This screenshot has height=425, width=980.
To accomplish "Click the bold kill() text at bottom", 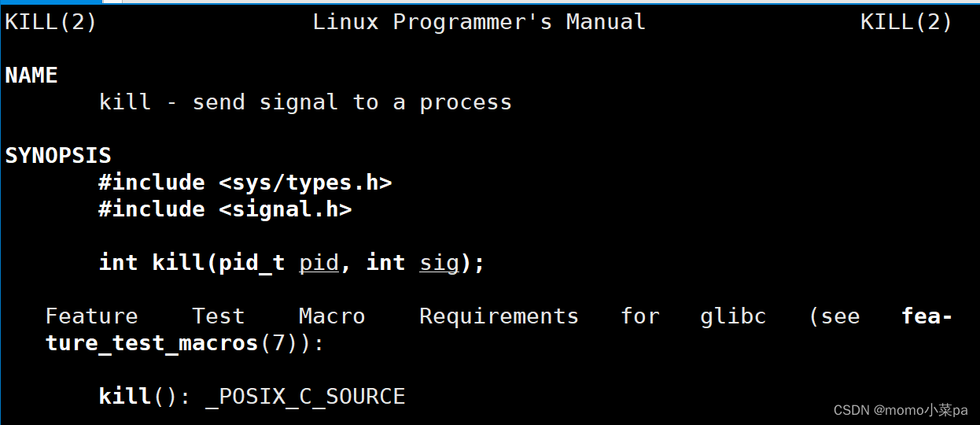I will point(138,397).
